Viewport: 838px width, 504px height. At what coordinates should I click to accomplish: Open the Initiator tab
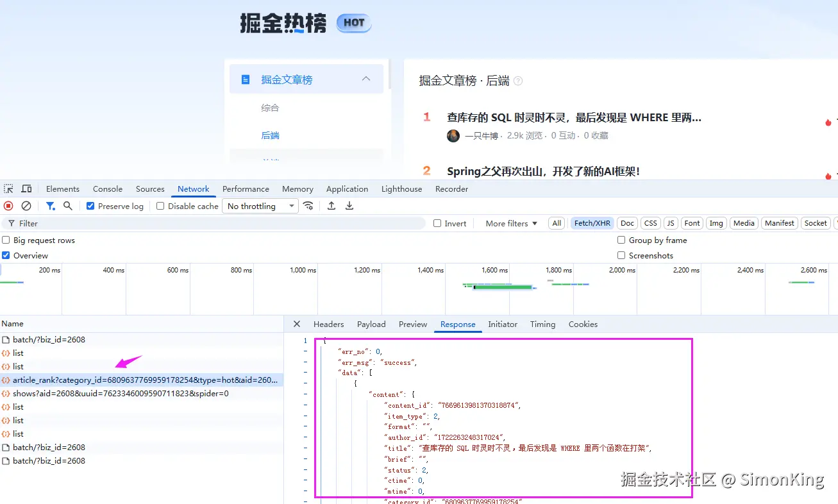(503, 324)
